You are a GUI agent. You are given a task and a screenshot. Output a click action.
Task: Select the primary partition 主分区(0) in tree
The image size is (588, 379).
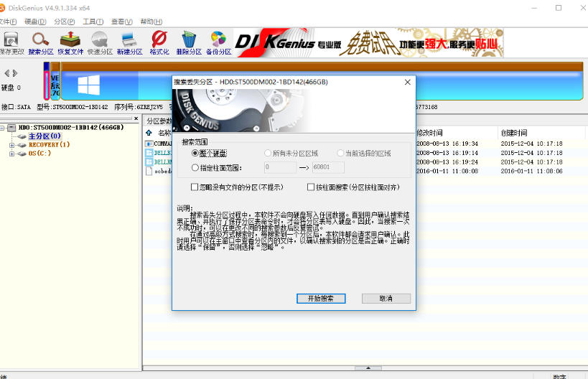(x=45, y=136)
